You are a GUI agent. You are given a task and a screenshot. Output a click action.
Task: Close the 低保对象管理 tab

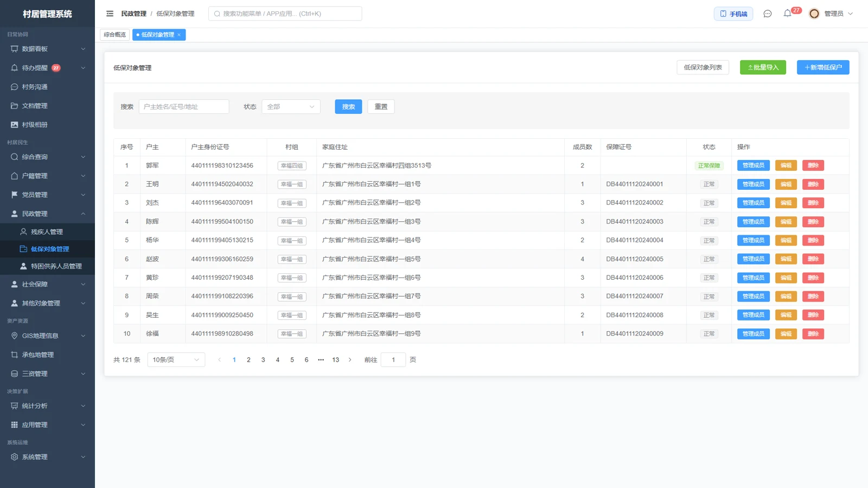(x=179, y=35)
